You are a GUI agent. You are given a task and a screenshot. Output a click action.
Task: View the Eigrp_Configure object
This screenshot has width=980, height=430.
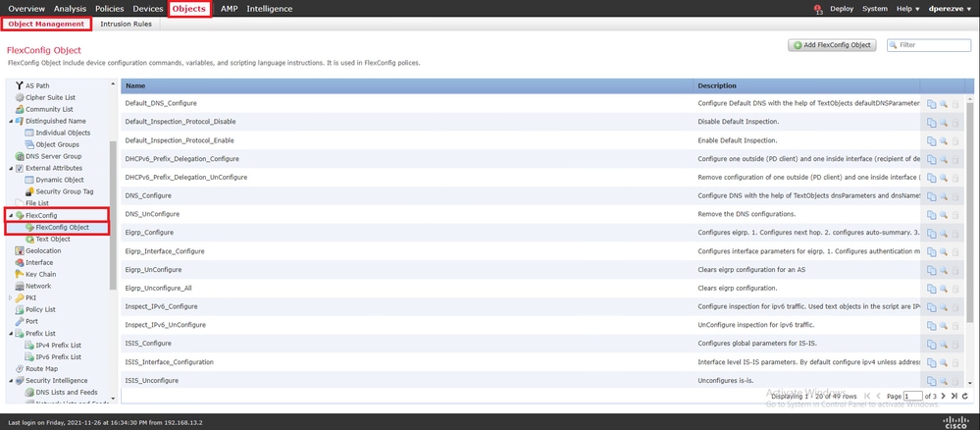coord(944,234)
